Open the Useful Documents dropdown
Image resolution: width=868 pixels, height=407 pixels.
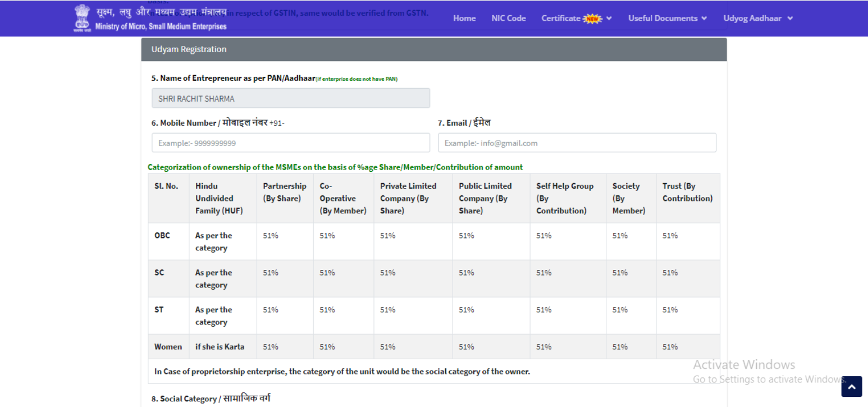[x=667, y=18]
